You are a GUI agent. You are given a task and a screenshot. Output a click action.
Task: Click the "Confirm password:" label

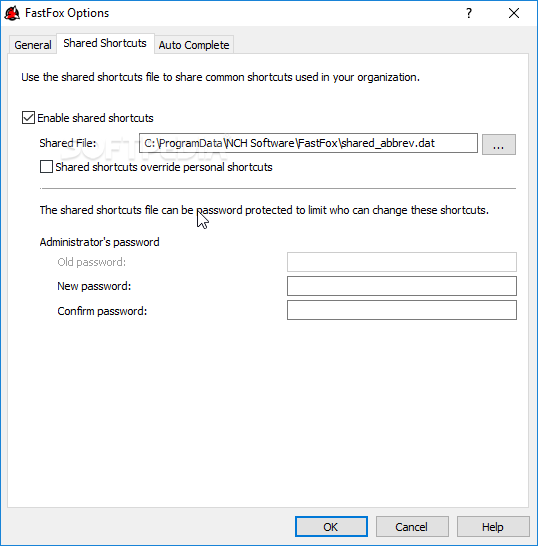point(102,311)
